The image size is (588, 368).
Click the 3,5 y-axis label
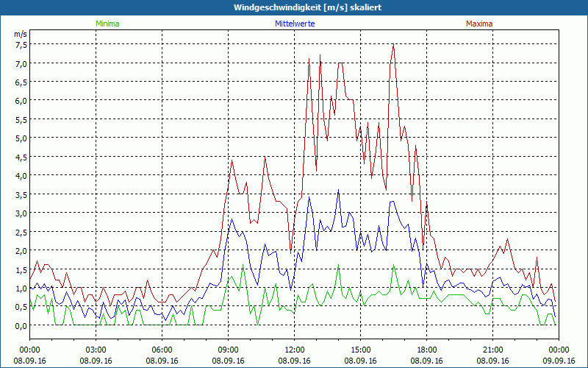[21, 194]
